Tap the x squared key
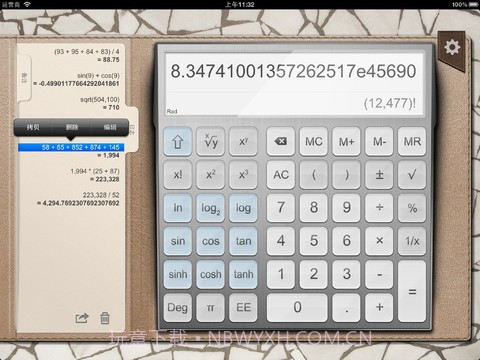The width and height of the screenshot is (480, 360). 210,175
